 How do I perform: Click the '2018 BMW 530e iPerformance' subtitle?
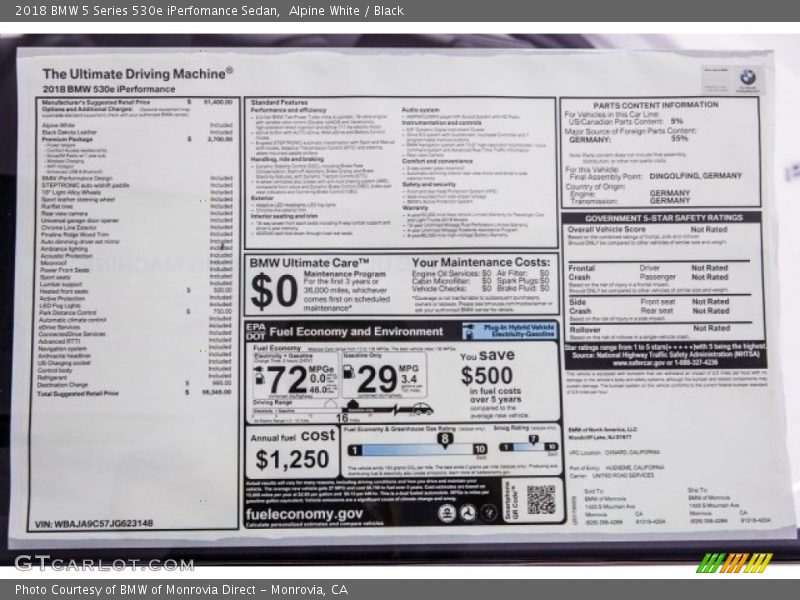109,89
